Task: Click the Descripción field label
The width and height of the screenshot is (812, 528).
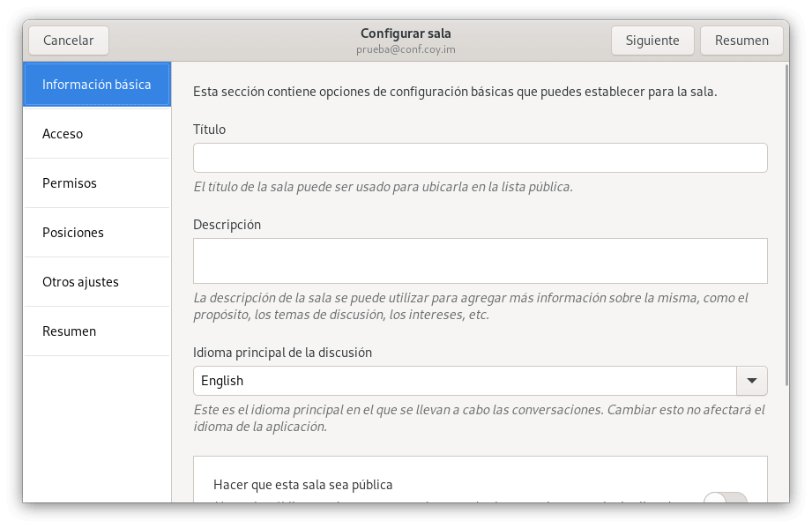Action: coord(227,225)
